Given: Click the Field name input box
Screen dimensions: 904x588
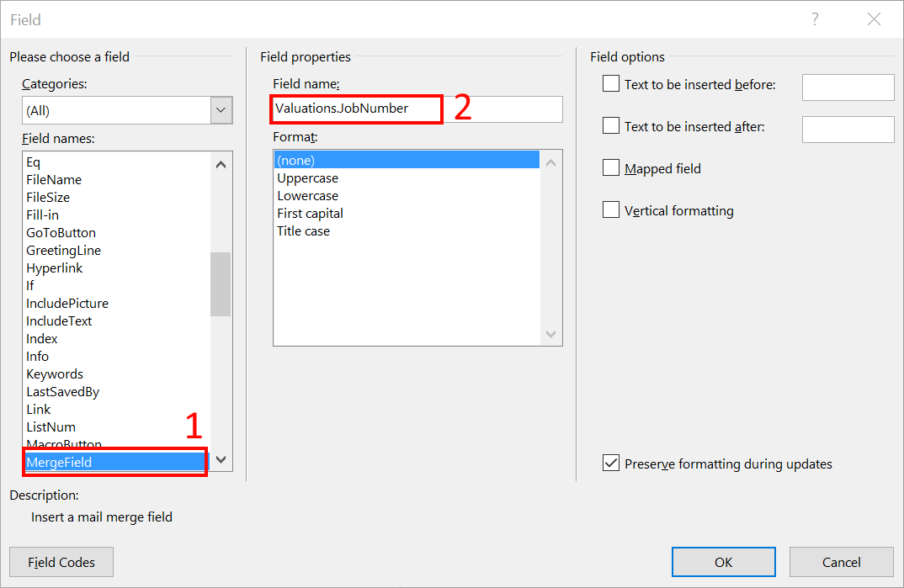Looking at the screenshot, I should tap(497, 109).
